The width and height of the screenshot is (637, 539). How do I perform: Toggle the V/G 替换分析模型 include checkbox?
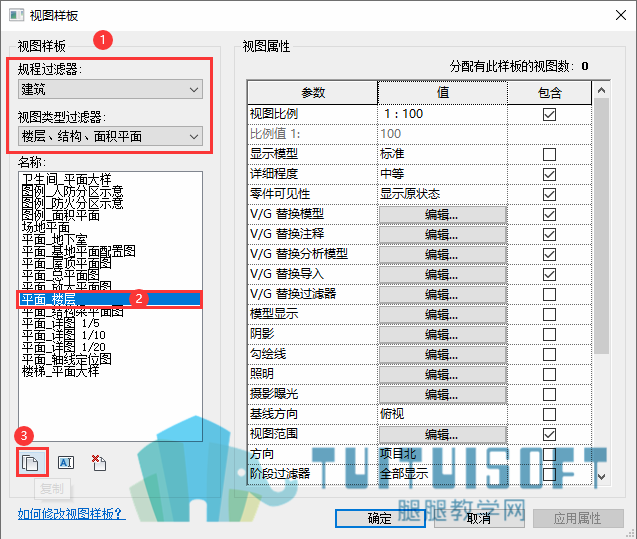[549, 254]
